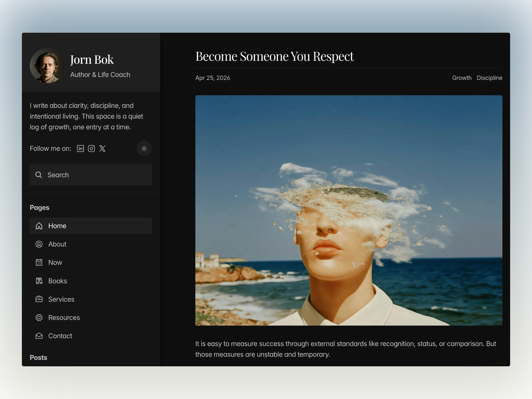
Task: Click the person icon beside About
Action: pos(39,244)
